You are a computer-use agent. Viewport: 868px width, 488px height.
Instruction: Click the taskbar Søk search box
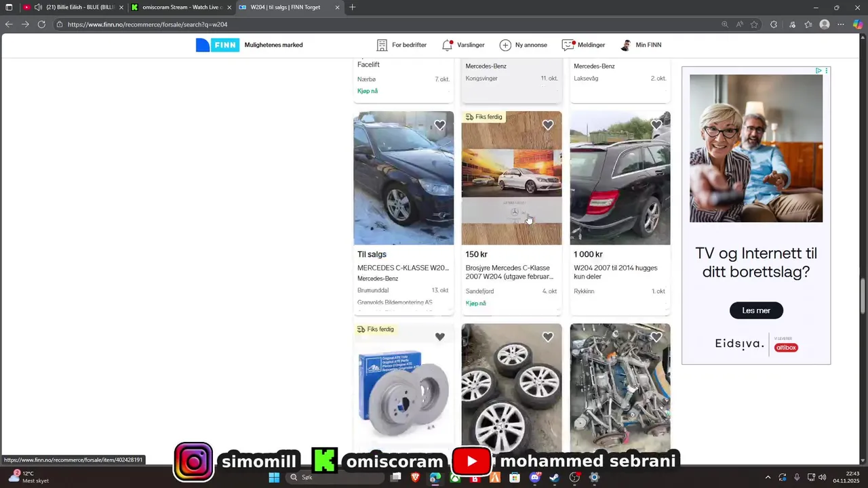(336, 477)
